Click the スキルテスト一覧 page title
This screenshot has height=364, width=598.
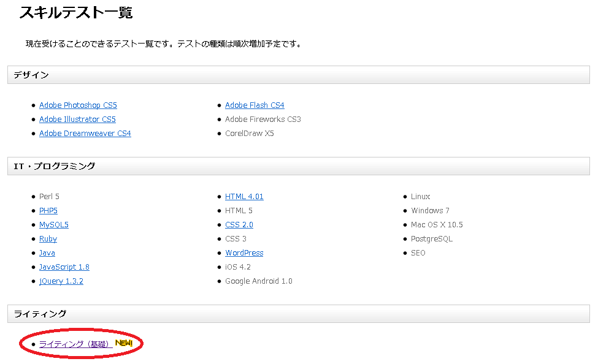point(76,12)
